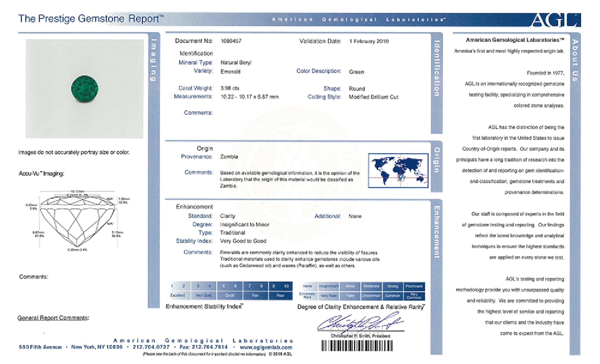Image resolution: width=600 pixels, height=364 pixels.
Task: Select the 'Good' stability scale cell
Action: [x=230, y=295]
